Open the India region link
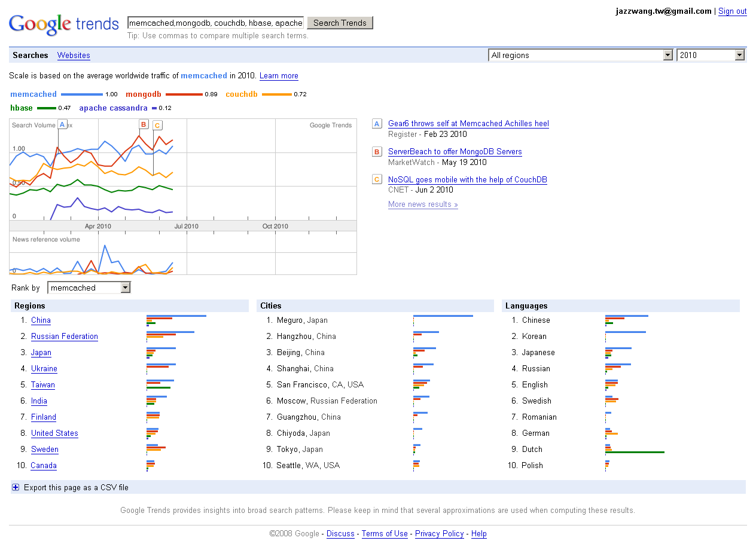756x553 pixels. [x=39, y=401]
